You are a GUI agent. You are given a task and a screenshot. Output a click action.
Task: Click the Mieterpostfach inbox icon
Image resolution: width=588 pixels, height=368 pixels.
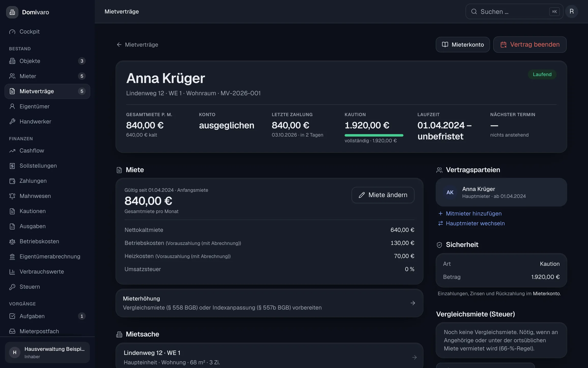point(12,331)
